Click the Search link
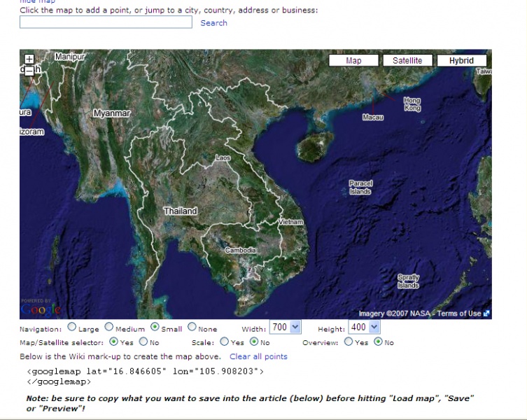This screenshot has width=527, height=420. (x=213, y=23)
